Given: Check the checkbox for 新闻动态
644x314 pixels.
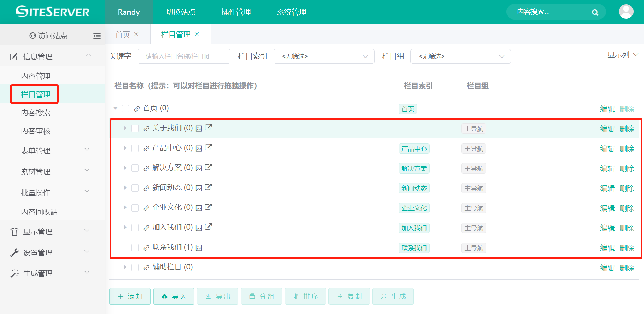Looking at the screenshot, I should (135, 187).
